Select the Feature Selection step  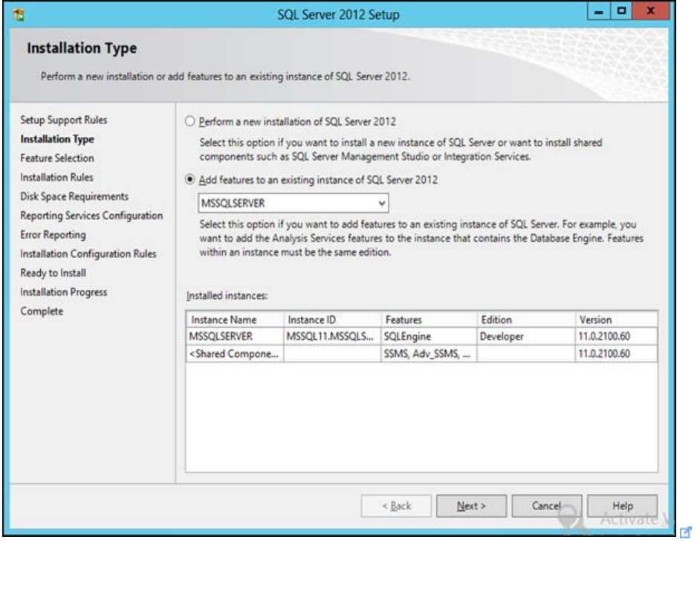point(57,158)
